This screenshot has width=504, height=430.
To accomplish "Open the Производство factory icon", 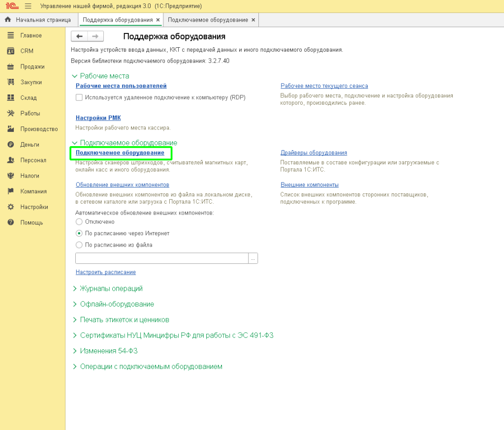I will [10, 129].
